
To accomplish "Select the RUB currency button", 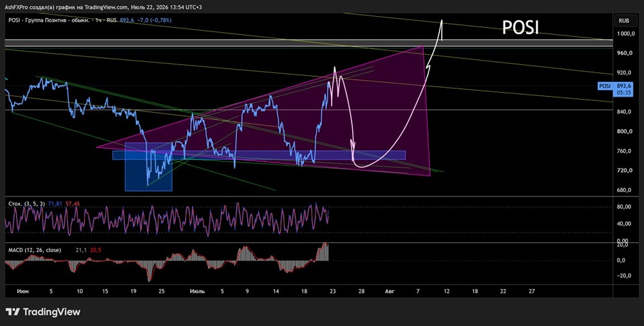I will [624, 21].
